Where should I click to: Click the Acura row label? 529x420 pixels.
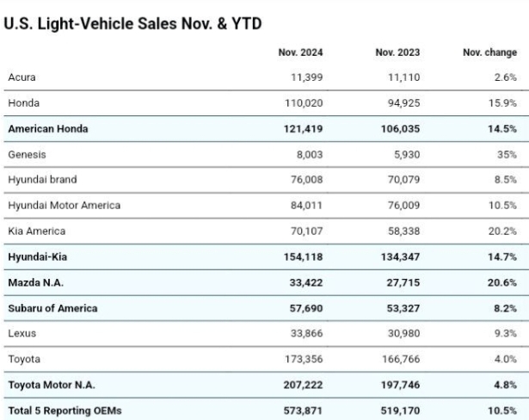pyautogui.click(x=22, y=77)
